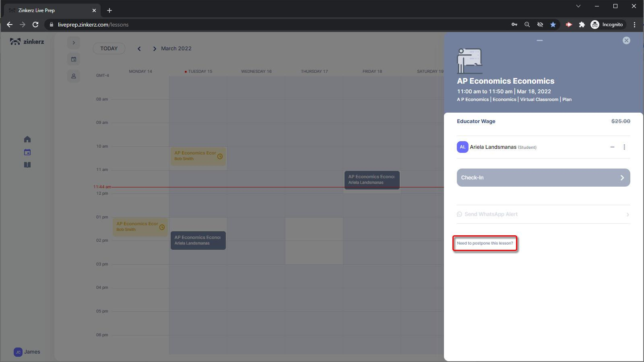Open Tuesday 10 am Bob Smith lesson
The width and height of the screenshot is (644, 362).
(198, 156)
